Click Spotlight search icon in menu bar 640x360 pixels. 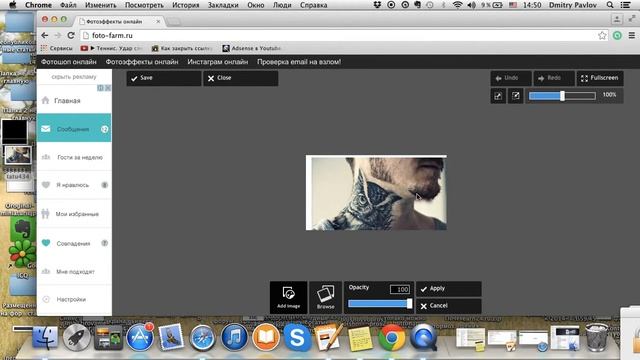[x=610, y=5]
